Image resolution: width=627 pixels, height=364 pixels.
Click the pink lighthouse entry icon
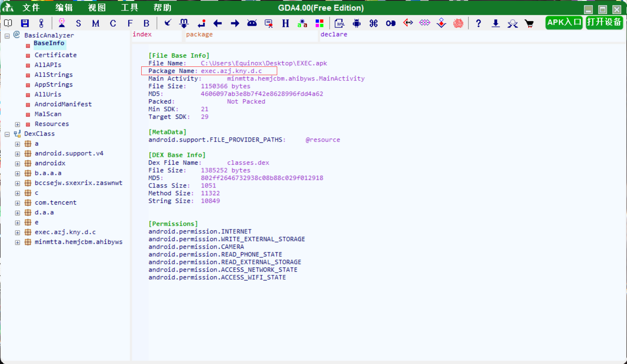tap(62, 23)
